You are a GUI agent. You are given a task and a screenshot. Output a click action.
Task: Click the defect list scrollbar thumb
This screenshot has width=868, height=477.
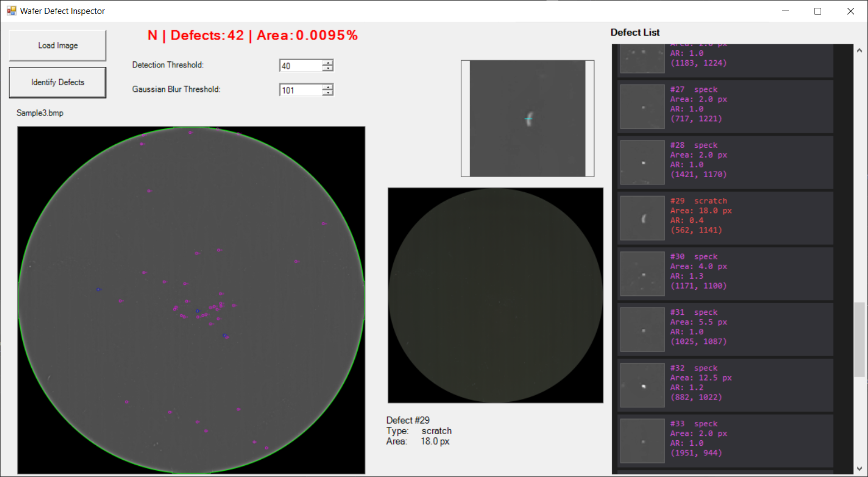coord(860,340)
